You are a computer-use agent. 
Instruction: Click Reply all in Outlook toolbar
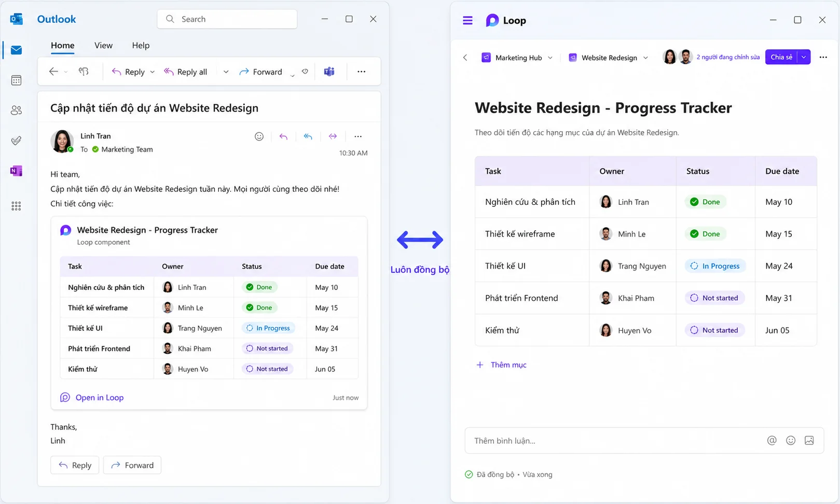[x=185, y=72]
